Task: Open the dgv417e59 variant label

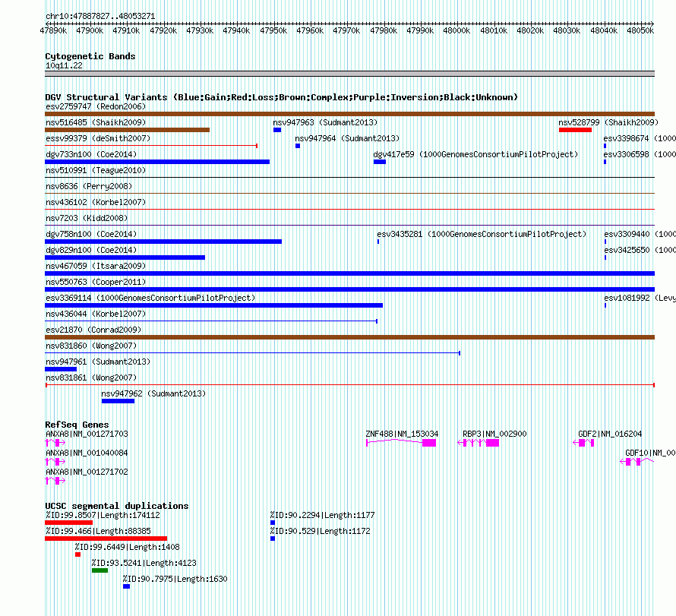Action: click(x=475, y=154)
